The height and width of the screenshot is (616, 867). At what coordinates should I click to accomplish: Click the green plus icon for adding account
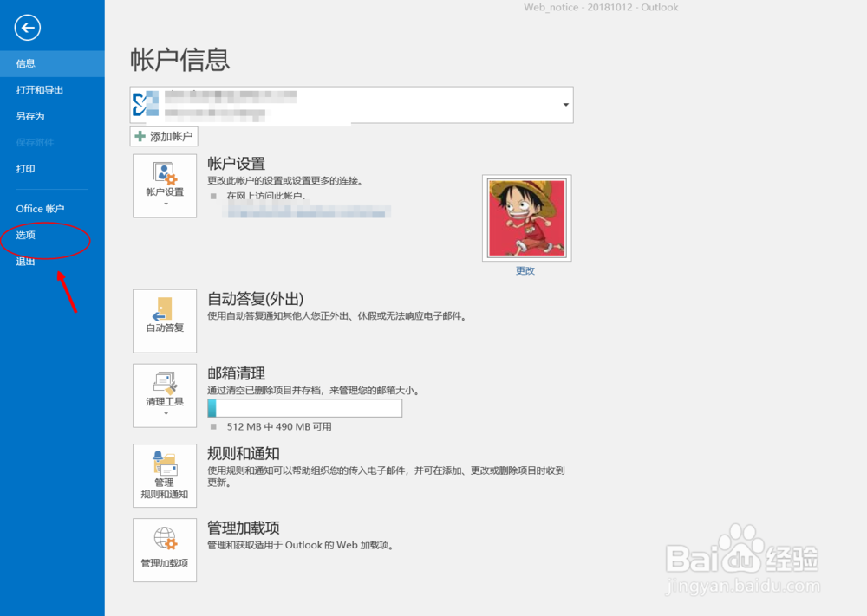point(140,137)
